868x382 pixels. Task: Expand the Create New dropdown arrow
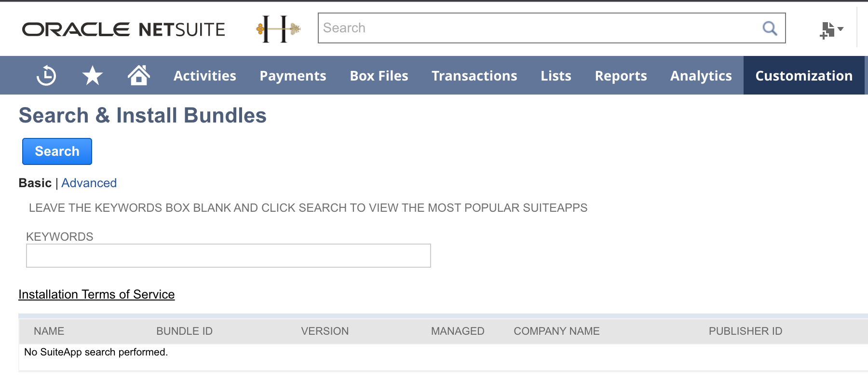(x=841, y=29)
